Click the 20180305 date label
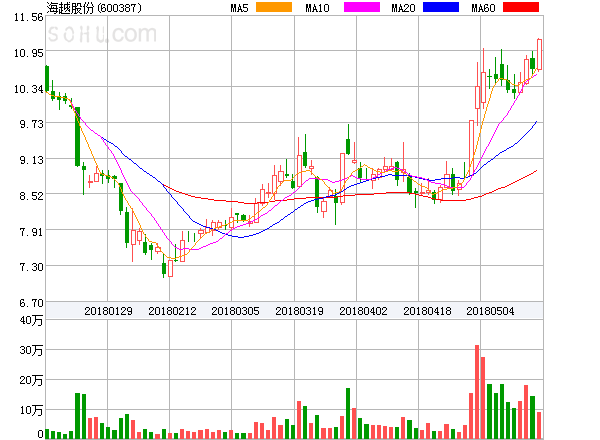600x440 pixels. tap(235, 311)
